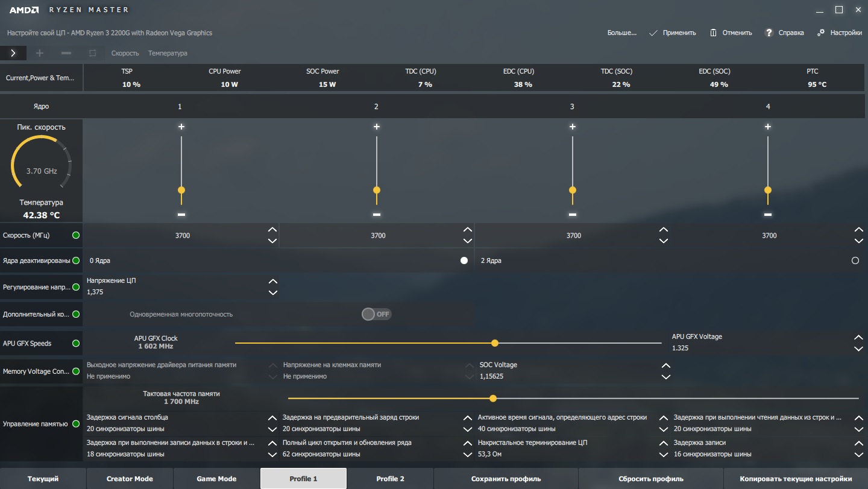The image size is (868, 489).
Task: Open the Больше... menu
Action: click(622, 33)
